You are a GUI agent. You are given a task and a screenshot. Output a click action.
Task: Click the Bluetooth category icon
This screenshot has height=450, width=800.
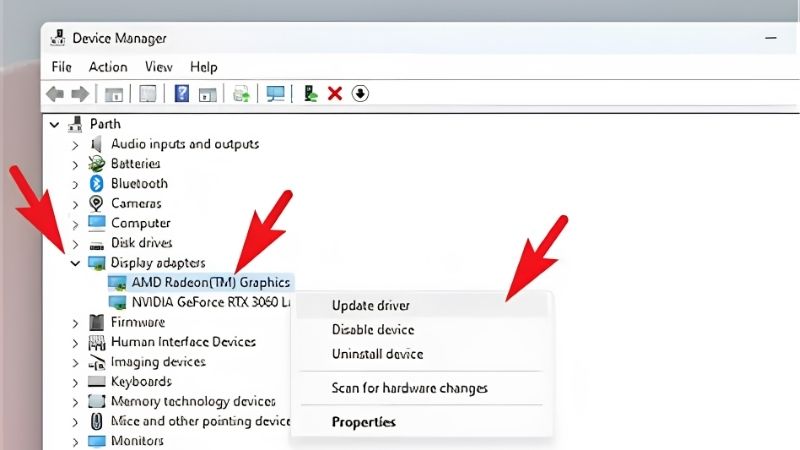96,183
